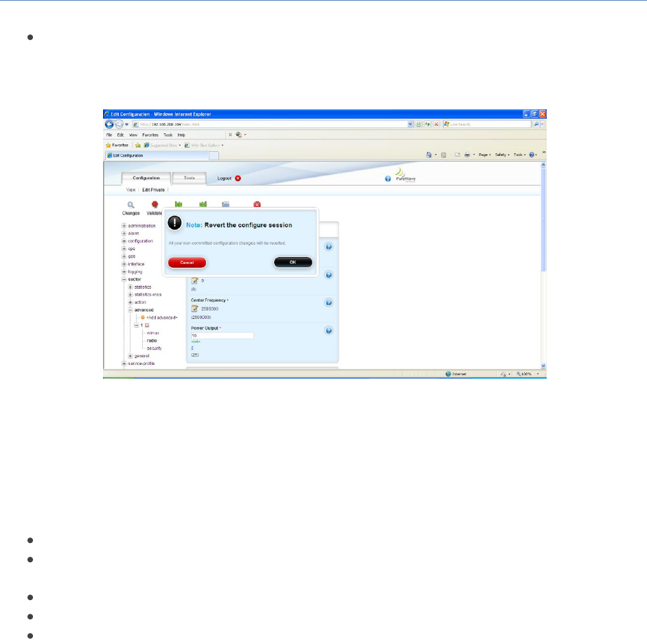Switch to the Tools tab beside Configuration
The image size is (647, 644).
point(189,178)
